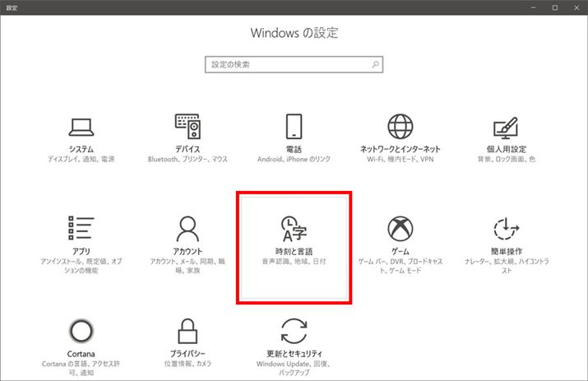Open the 更新とセキュリティ sync arrows icon

294,331
